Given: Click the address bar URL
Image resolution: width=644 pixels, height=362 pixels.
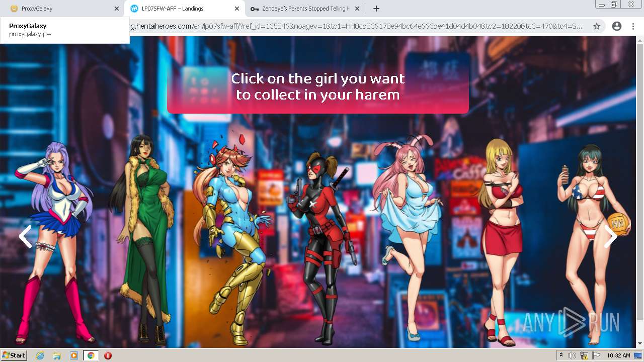Looking at the screenshot, I should click(x=355, y=26).
